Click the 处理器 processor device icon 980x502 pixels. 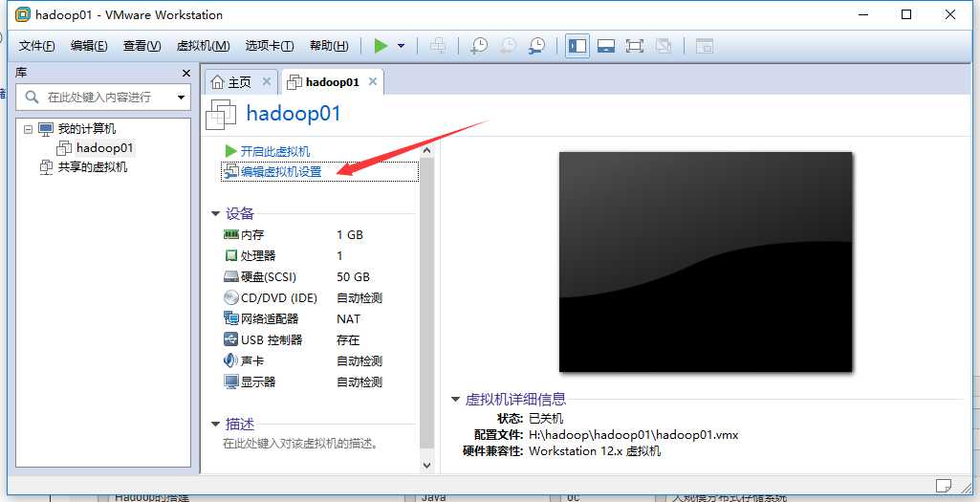[231, 255]
